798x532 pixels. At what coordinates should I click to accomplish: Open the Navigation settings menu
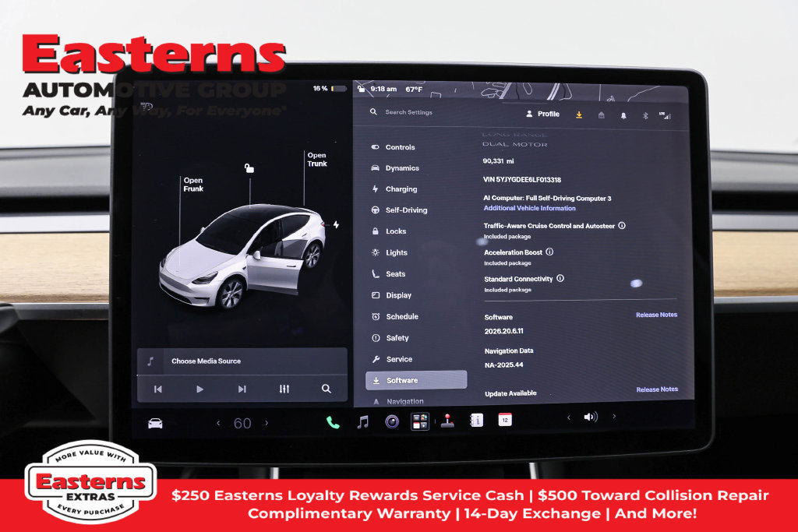pyautogui.click(x=398, y=401)
